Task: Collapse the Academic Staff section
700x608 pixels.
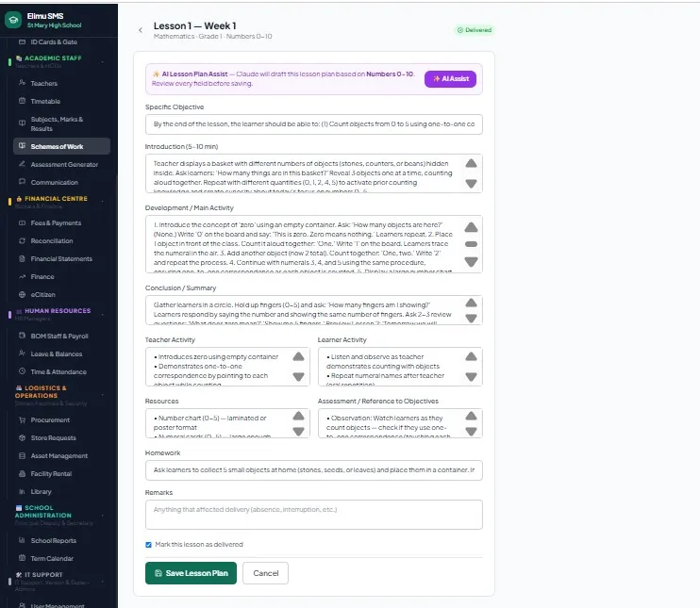Action: coord(103,61)
